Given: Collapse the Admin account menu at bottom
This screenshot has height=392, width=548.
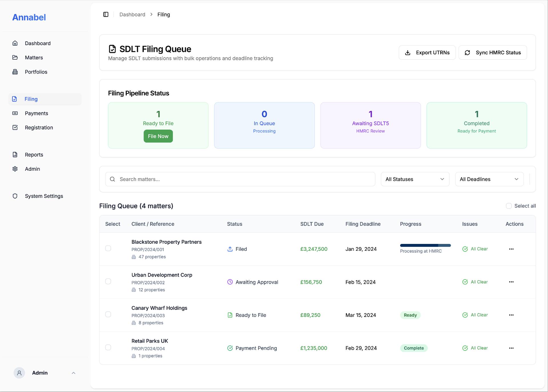Looking at the screenshot, I should tap(73, 373).
